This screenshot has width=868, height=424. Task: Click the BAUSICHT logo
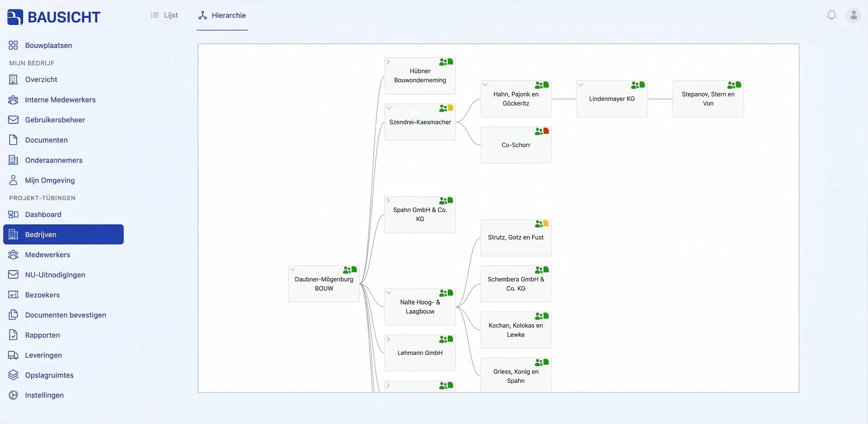54,17
